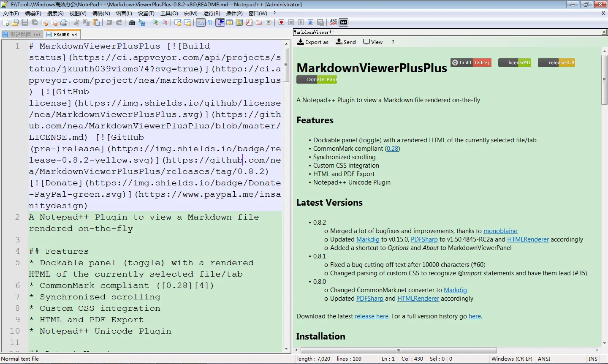The image size is (608, 364).
Task: Click the Close All toolbar icon
Action: pos(54,22)
